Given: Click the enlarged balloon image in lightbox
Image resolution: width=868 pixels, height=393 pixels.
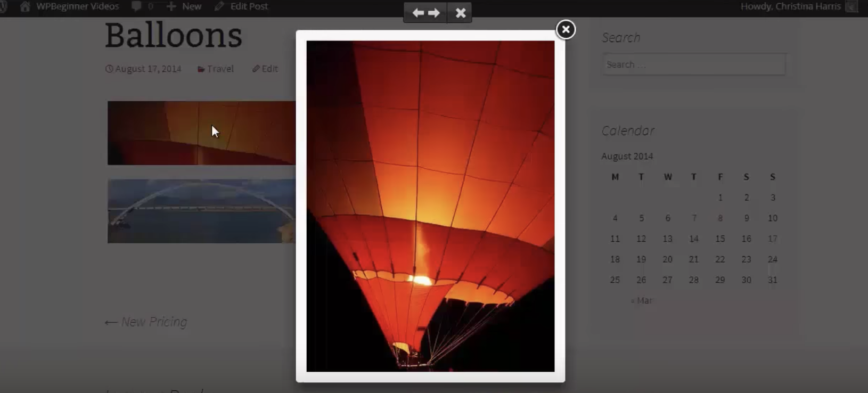Looking at the screenshot, I should (430, 206).
